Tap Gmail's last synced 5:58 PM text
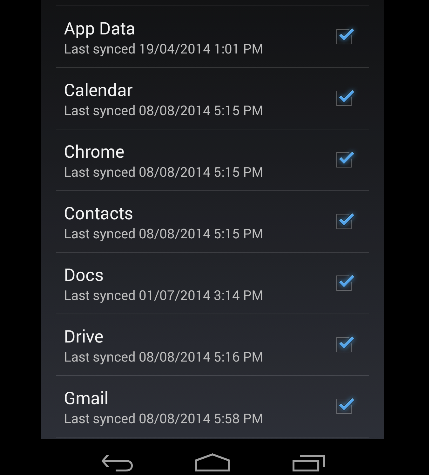Viewport: 429px width, 475px height. click(x=163, y=419)
